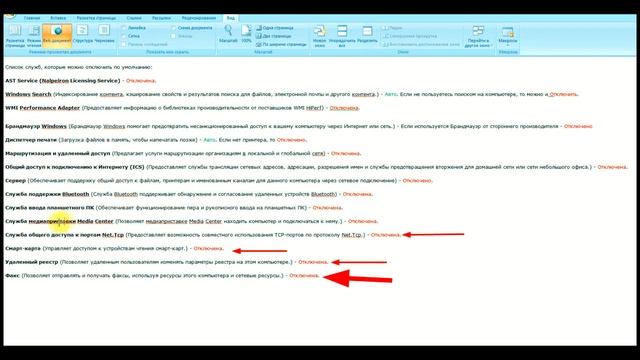
Task: Click bold 'Сервер' service name
Action: (x=16, y=180)
